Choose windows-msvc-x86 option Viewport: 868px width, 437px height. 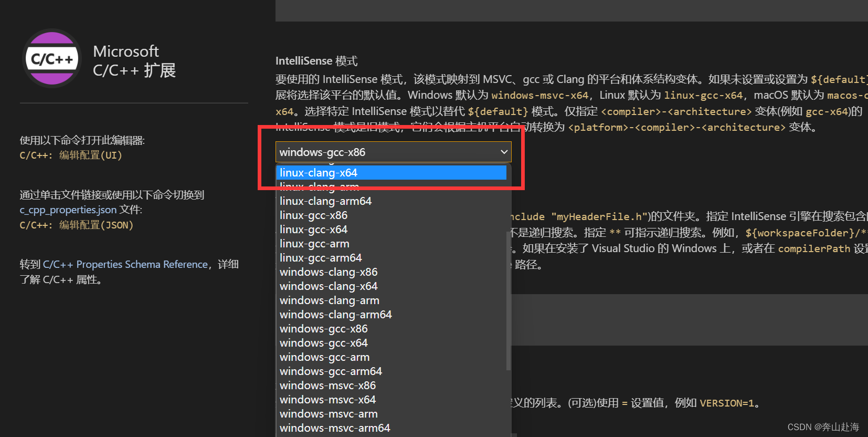coord(391,386)
